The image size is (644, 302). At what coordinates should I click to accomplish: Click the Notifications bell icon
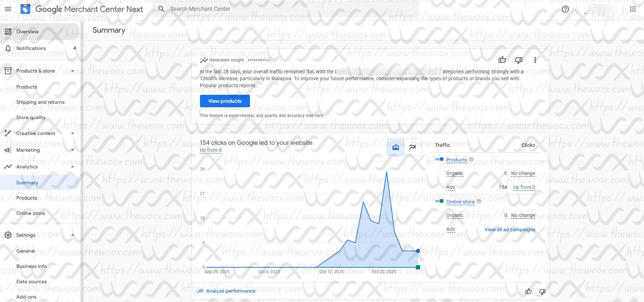click(x=8, y=48)
